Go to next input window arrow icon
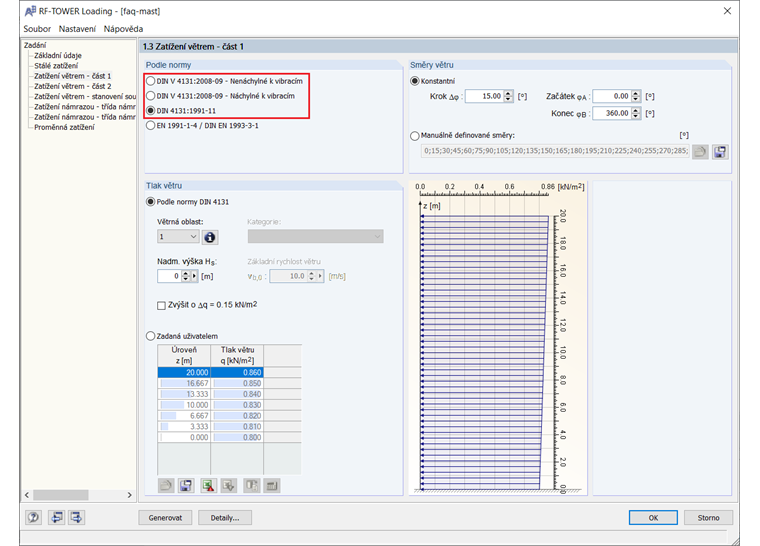Image resolution: width=760 pixels, height=546 pixels. [77, 517]
